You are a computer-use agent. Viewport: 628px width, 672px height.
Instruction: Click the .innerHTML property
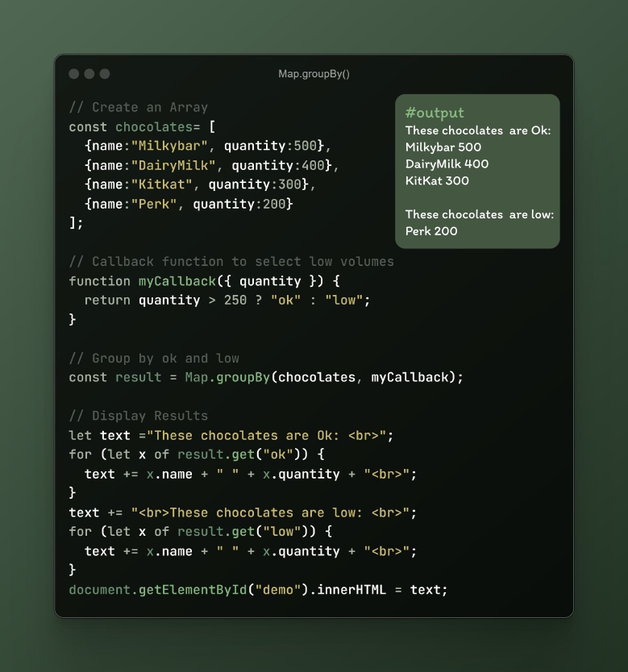click(347, 590)
